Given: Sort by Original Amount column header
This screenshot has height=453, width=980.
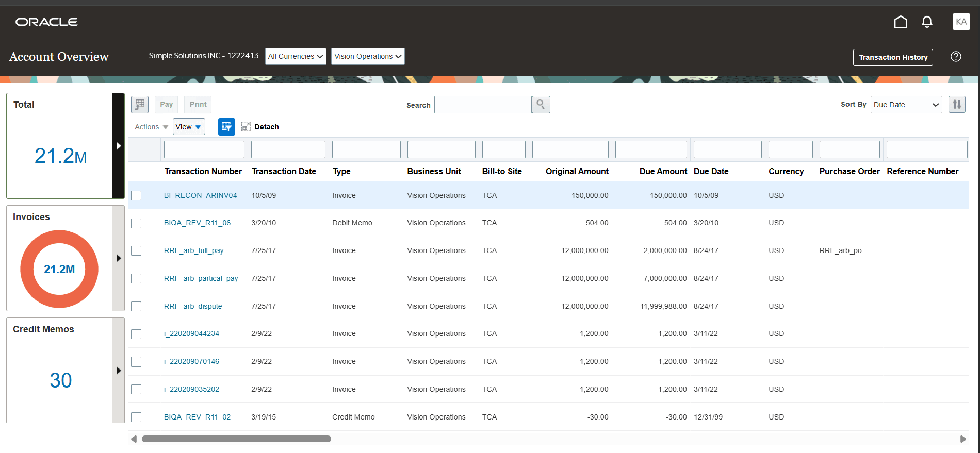Looking at the screenshot, I should [577, 171].
